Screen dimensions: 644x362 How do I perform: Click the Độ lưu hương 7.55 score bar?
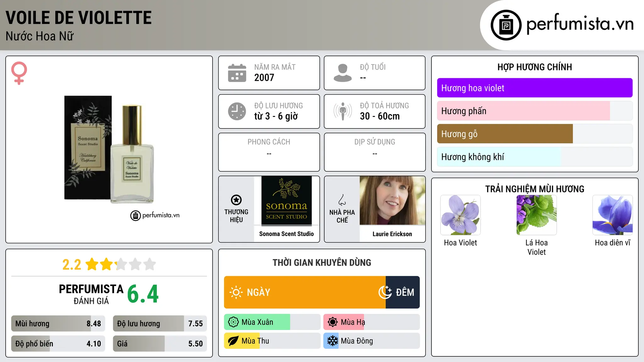pyautogui.click(x=160, y=324)
